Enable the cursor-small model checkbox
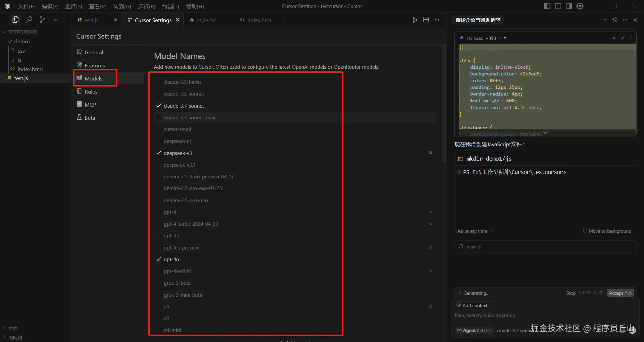 click(159, 129)
